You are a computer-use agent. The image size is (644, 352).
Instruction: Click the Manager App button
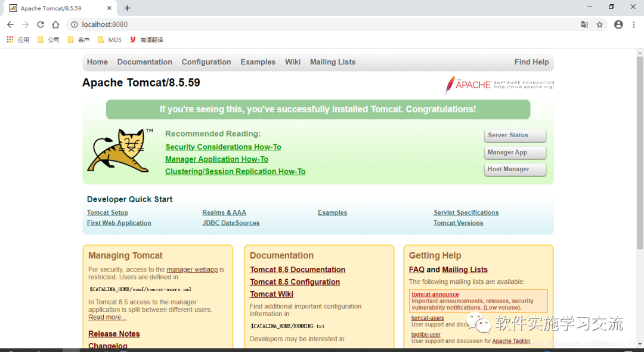(515, 152)
